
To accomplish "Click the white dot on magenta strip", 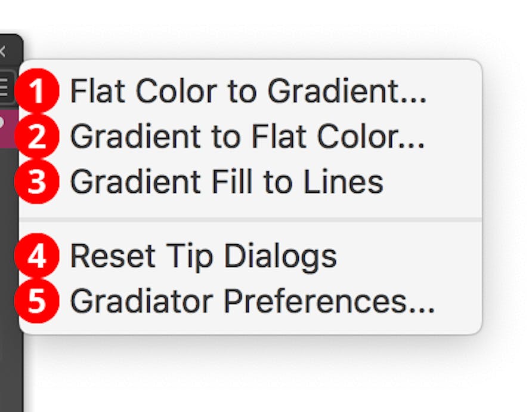I will (2, 121).
